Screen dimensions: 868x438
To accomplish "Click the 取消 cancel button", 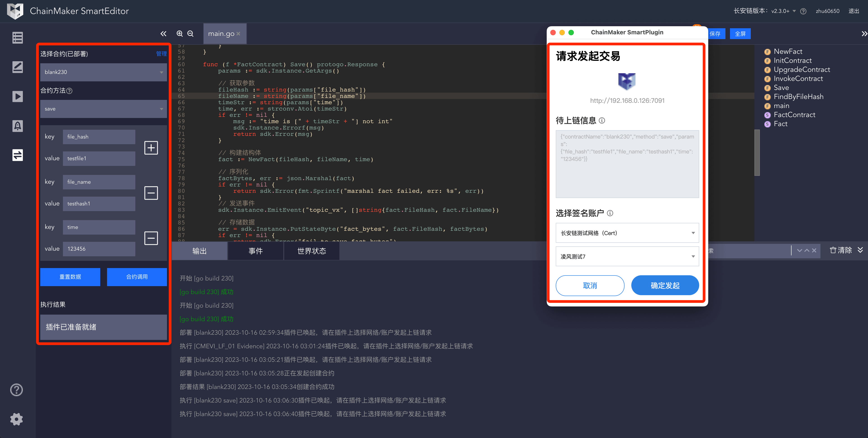I will [590, 285].
